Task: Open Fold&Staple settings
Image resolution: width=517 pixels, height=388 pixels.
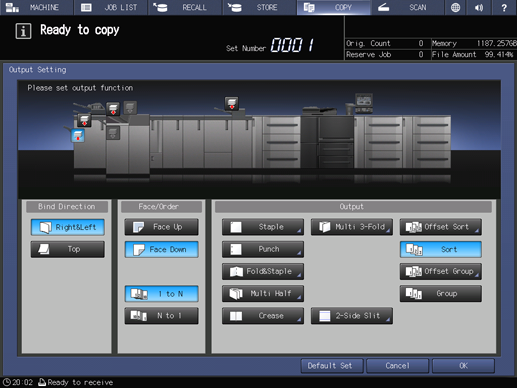Action: pos(263,271)
